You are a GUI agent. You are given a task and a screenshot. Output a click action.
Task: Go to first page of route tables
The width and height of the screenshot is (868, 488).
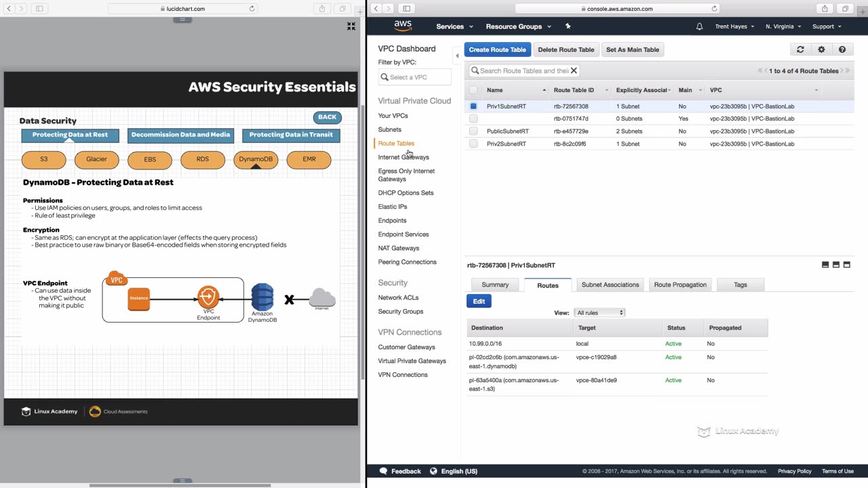[x=760, y=70]
